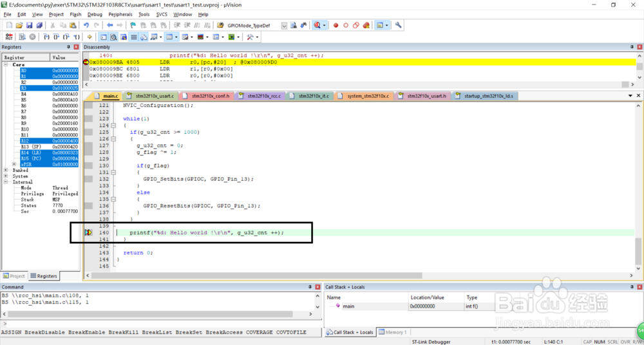644x345 pixels.
Task: Click the Step into icon
Action: point(46,37)
